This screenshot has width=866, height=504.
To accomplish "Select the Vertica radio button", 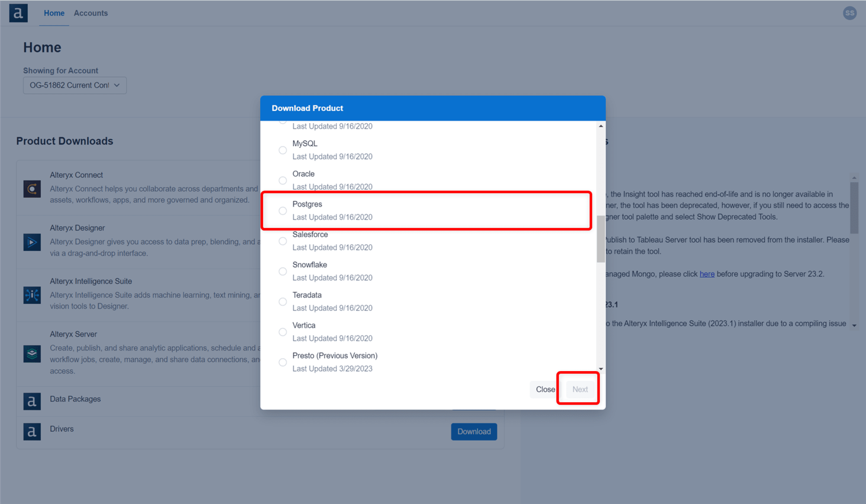I will point(283,332).
